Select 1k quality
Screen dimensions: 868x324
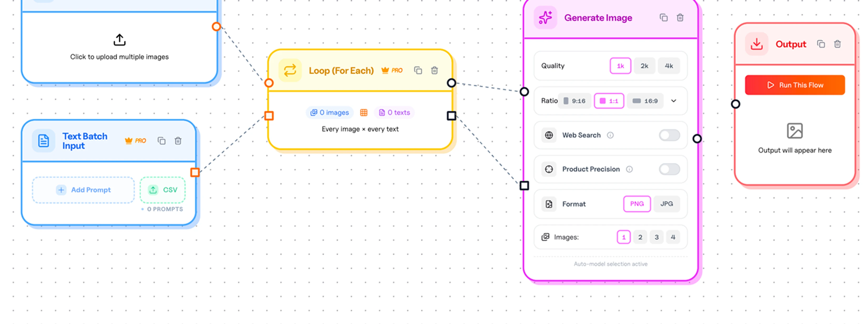(x=620, y=66)
